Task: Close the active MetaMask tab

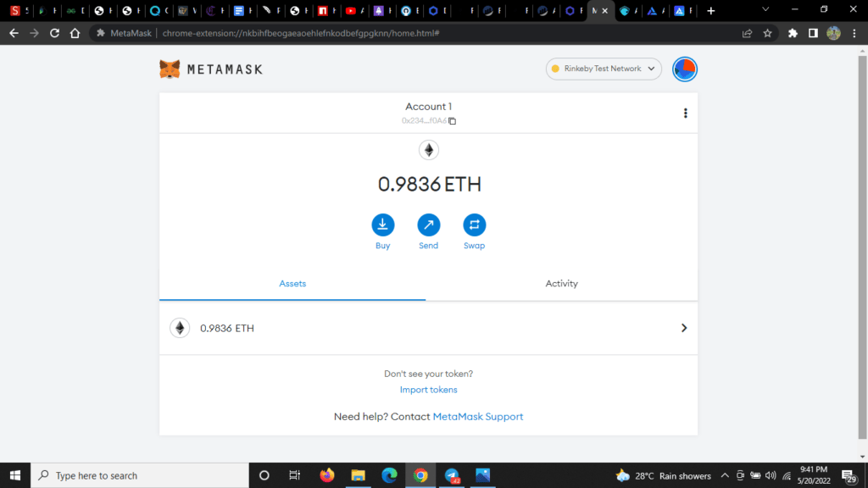Action: tap(605, 10)
